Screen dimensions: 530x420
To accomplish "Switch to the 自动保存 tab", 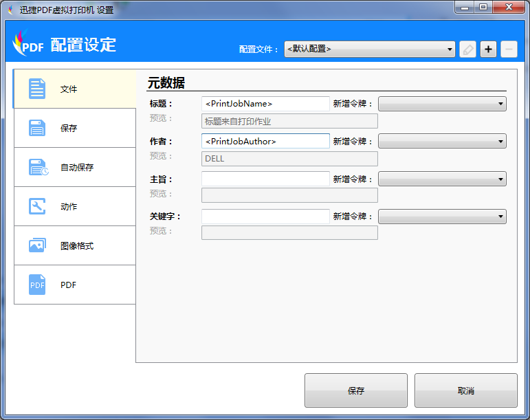I will (76, 167).
